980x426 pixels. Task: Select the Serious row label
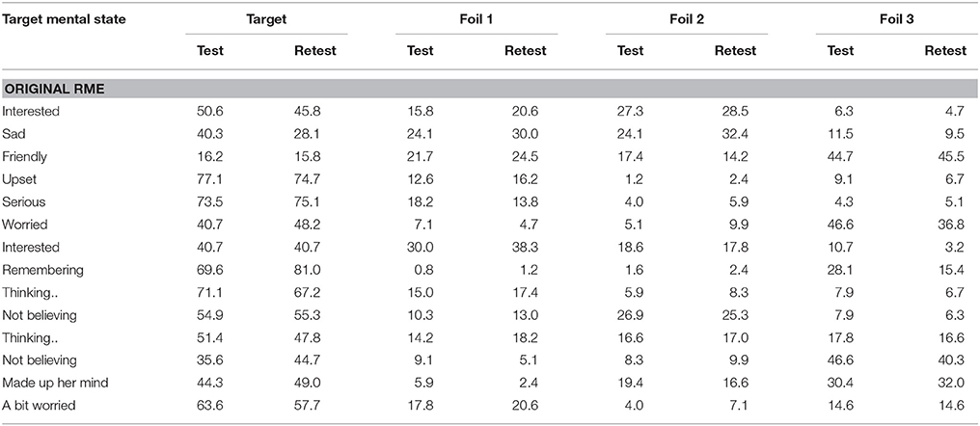(x=23, y=201)
